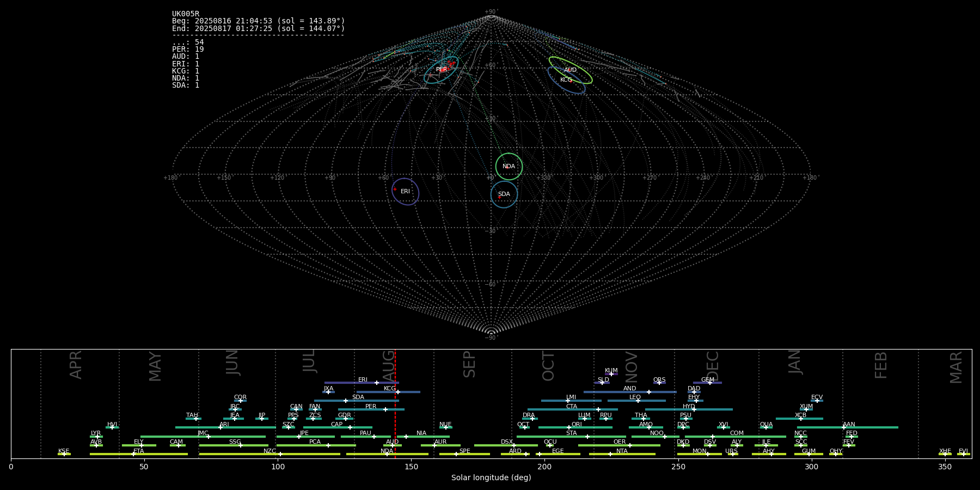This screenshot has height=490, width=980.
Task: Click the 'AUD: 1' count in the legend
Action: tap(186, 57)
